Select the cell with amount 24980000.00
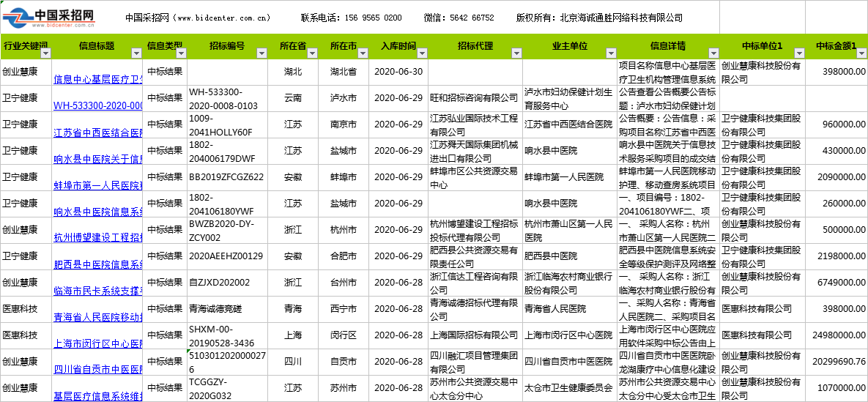The height and width of the screenshot is (402, 868). pos(837,335)
